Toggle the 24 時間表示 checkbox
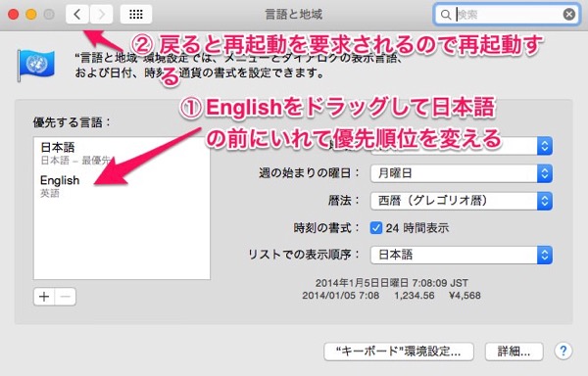Screen dimensions: 588x376 (x=375, y=228)
